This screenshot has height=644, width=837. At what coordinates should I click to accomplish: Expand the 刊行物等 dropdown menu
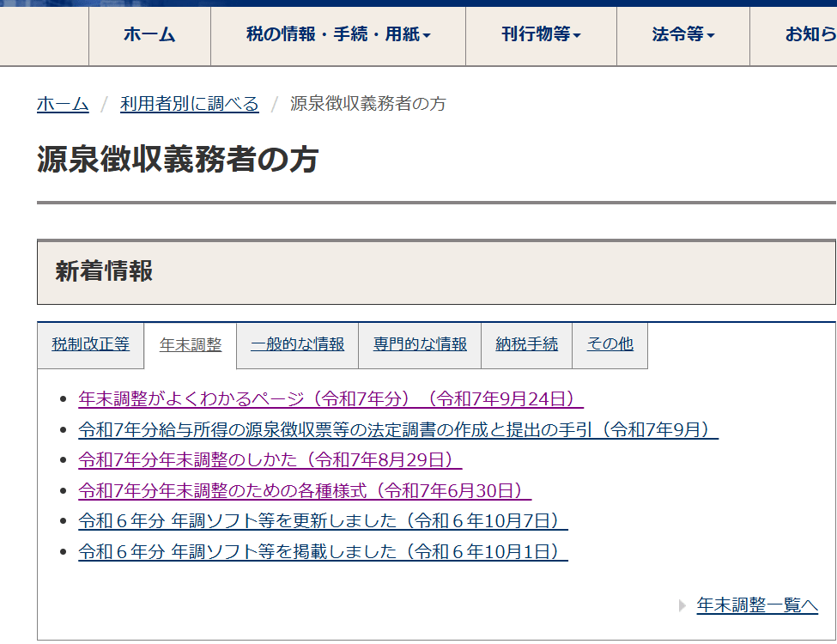point(541,35)
